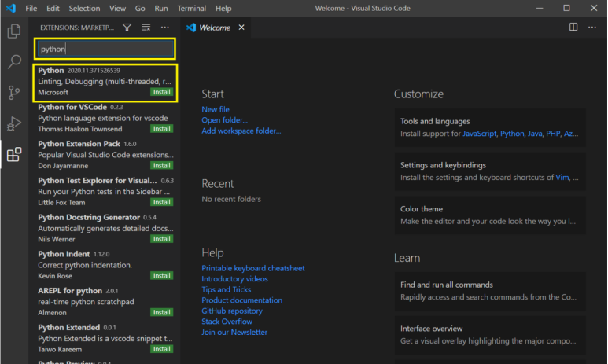This screenshot has height=364, width=608.
Task: Open Python for VSCode extension details
Action: point(105,118)
